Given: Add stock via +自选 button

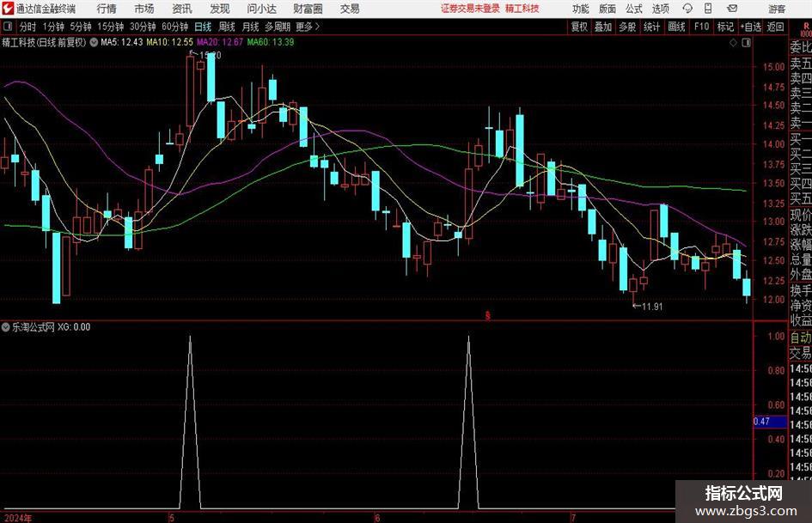Looking at the screenshot, I should [751, 27].
